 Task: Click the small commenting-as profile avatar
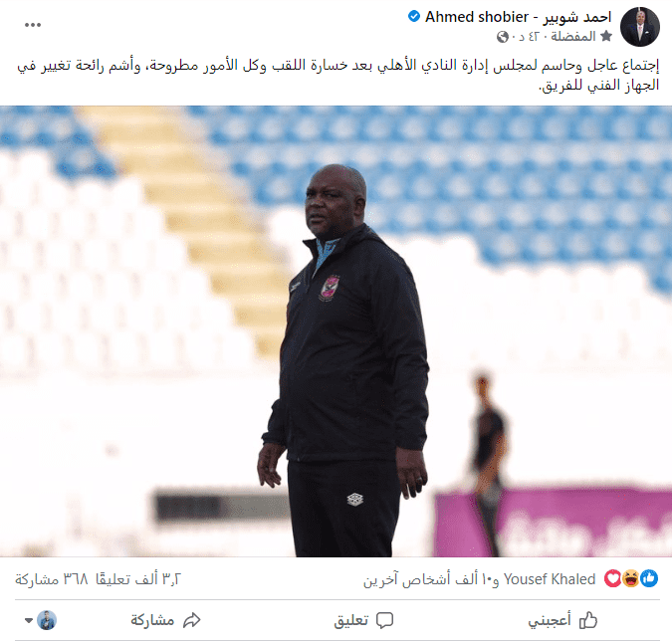coord(46,620)
